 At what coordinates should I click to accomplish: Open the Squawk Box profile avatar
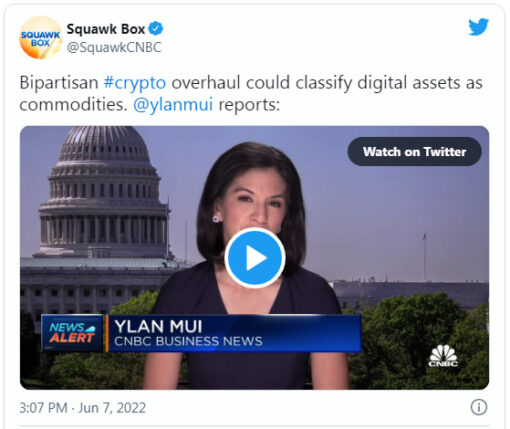(41, 38)
